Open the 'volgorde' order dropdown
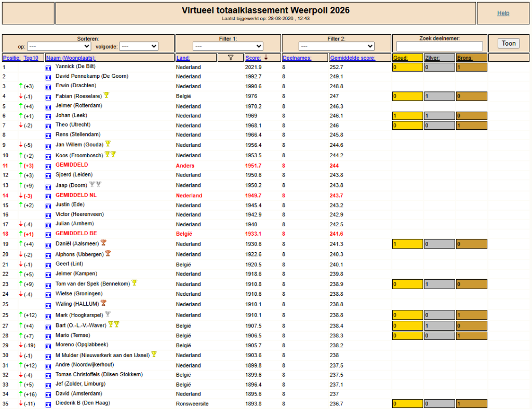 tap(139, 46)
